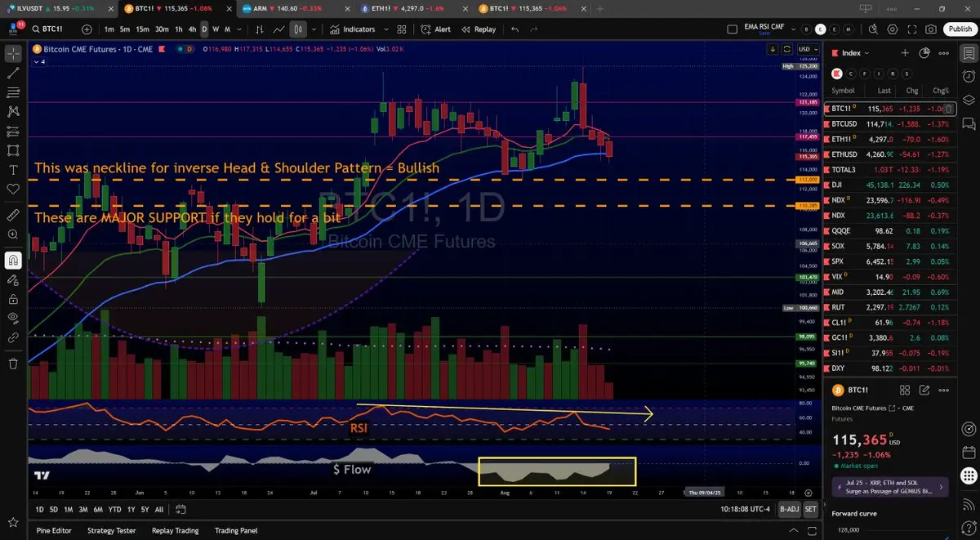Start bar Replay mode
The width and height of the screenshot is (980, 540).
(x=479, y=29)
